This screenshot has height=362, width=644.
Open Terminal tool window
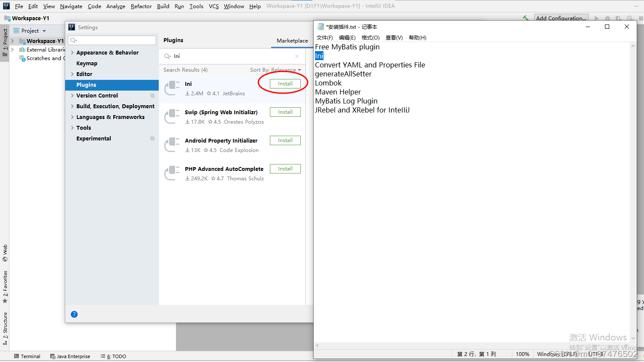point(27,356)
